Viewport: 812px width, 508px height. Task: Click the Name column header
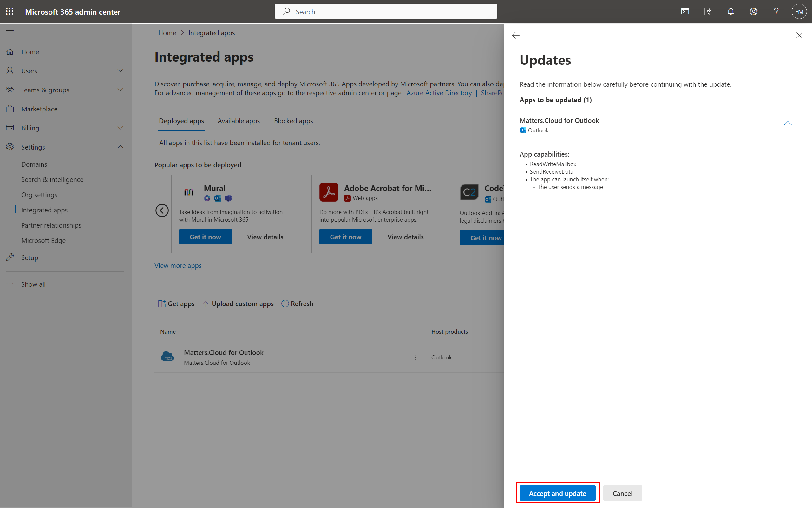tap(168, 331)
